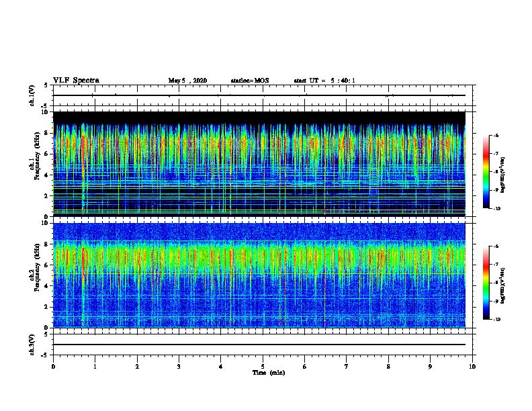This screenshot has height=411, width=532.
Task: Click the ch.1 voltage waveform trace
Action: 259,95
